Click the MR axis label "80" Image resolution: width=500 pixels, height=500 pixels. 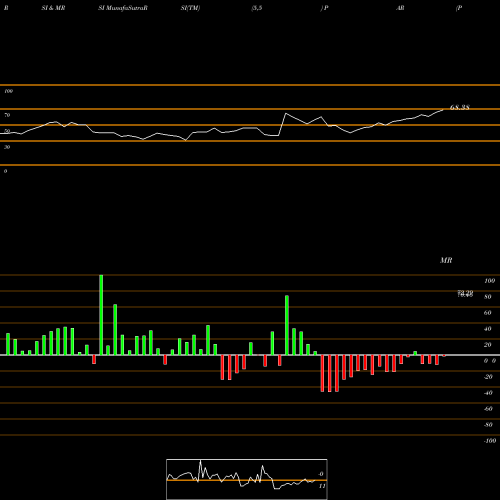click(x=488, y=297)
